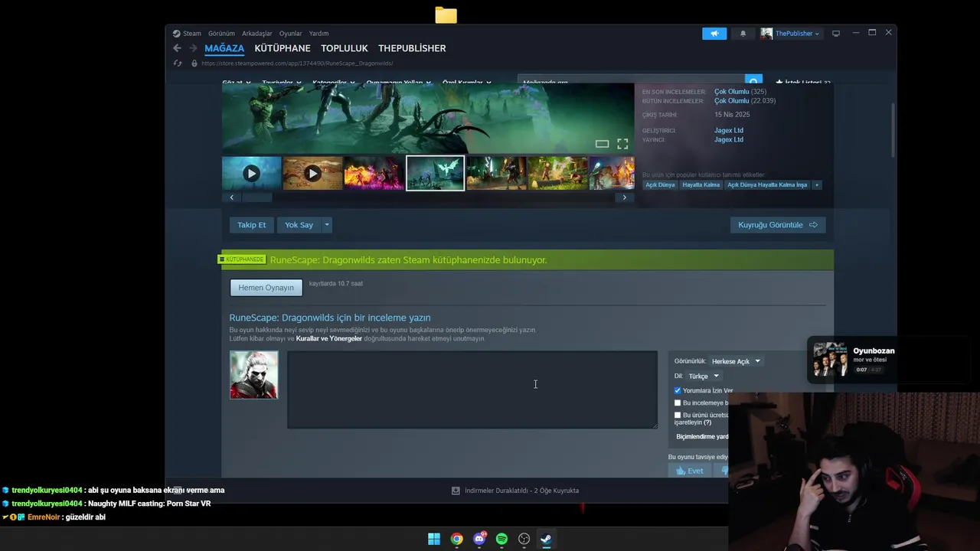This screenshot has width=980, height=551.
Task: Expand the Kategoriler store menu
Action: coord(332,81)
